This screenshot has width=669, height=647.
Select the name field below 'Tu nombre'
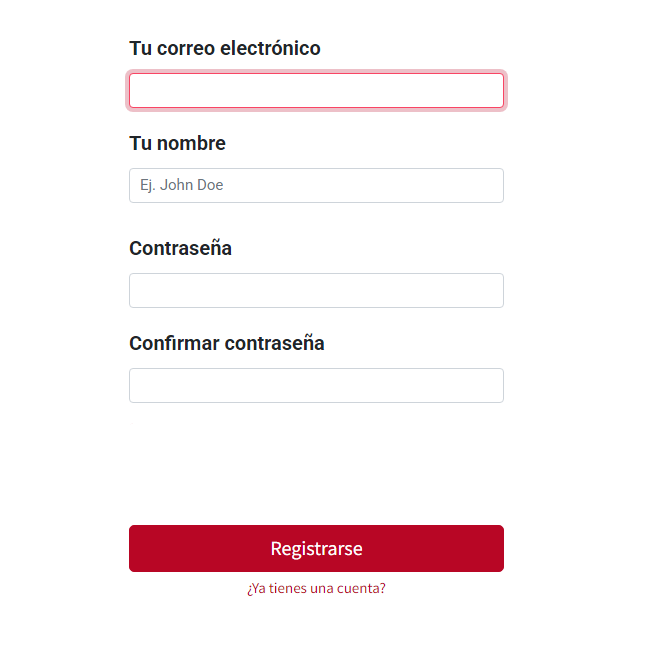tap(316, 185)
